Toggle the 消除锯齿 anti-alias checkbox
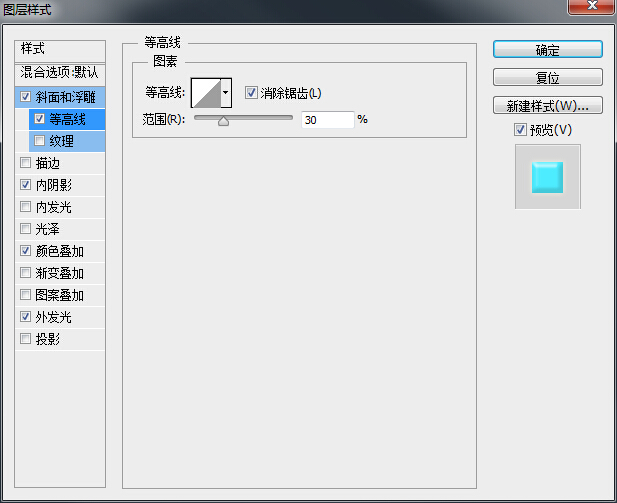617x503 pixels. (x=251, y=93)
